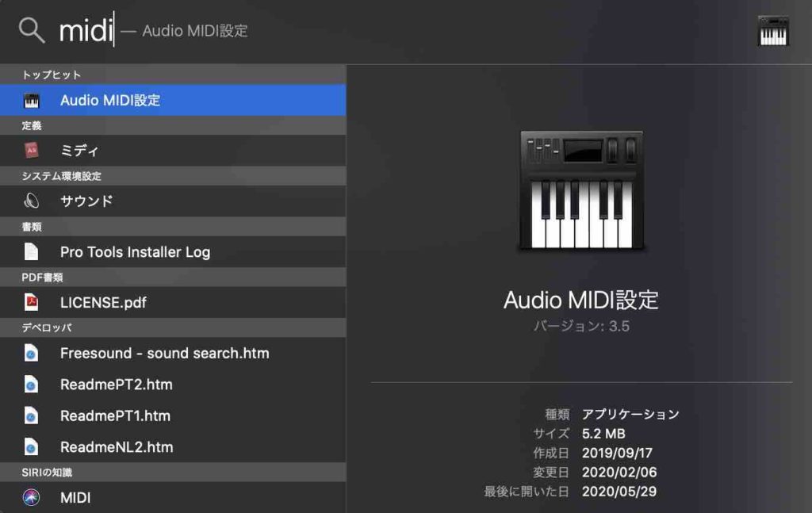The image size is (812, 513).
Task: Select the MIDI entry under Siri knowledge
Action: (x=75, y=498)
